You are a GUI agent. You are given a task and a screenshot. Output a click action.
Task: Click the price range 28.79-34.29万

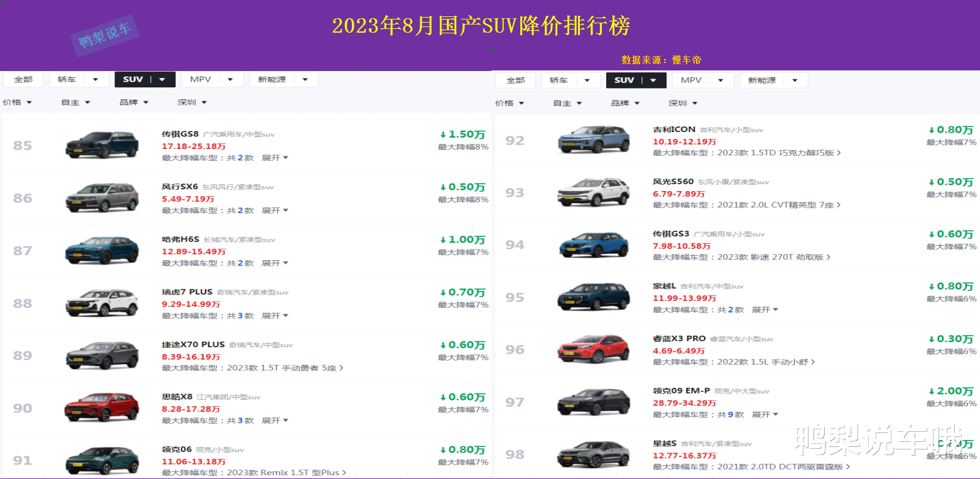(x=685, y=403)
